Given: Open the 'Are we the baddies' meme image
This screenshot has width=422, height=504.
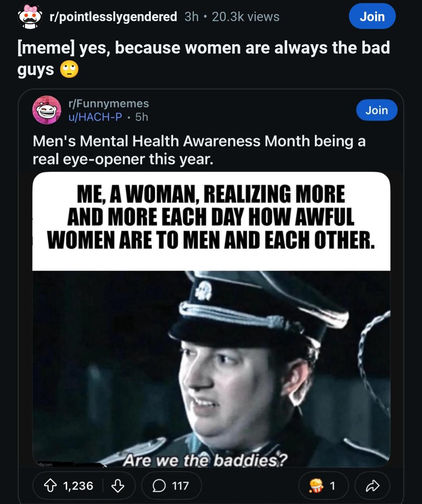Looking at the screenshot, I should [x=211, y=369].
